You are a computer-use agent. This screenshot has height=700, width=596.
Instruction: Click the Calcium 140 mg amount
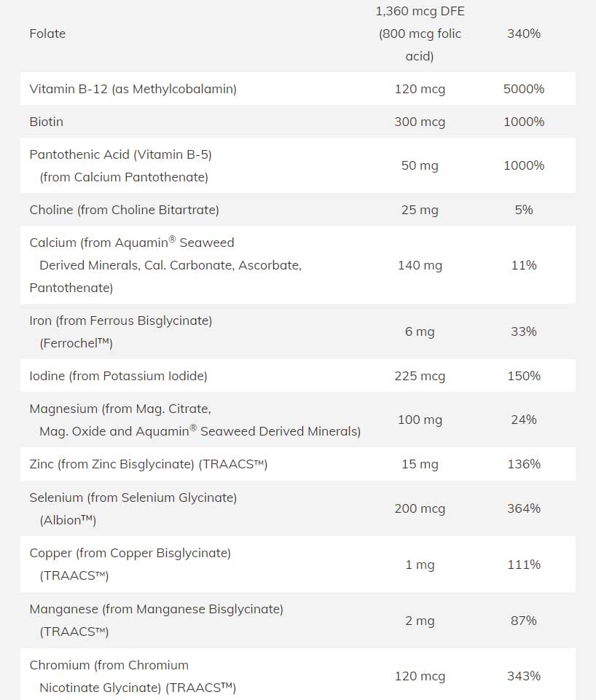[420, 265]
